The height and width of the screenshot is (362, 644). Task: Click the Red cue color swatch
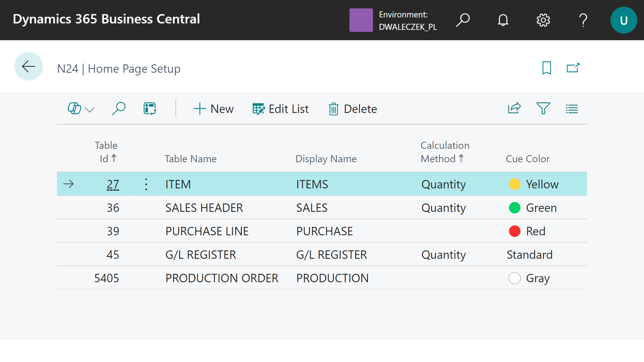[515, 231]
